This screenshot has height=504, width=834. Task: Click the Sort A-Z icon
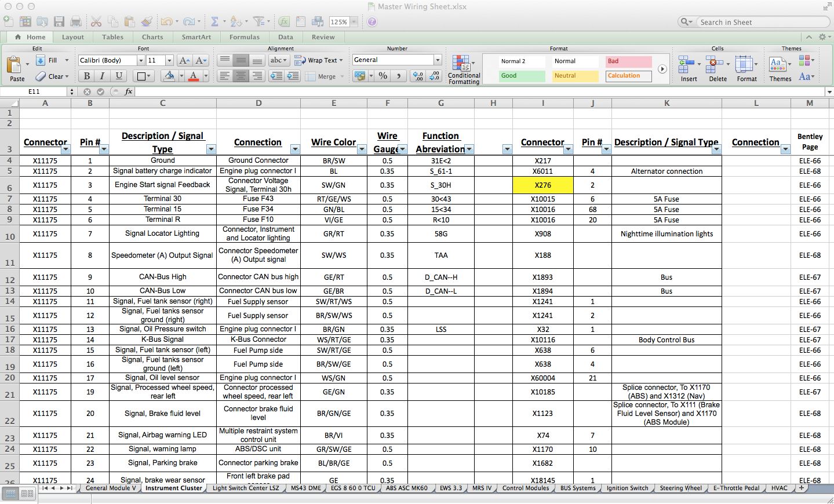tap(235, 21)
